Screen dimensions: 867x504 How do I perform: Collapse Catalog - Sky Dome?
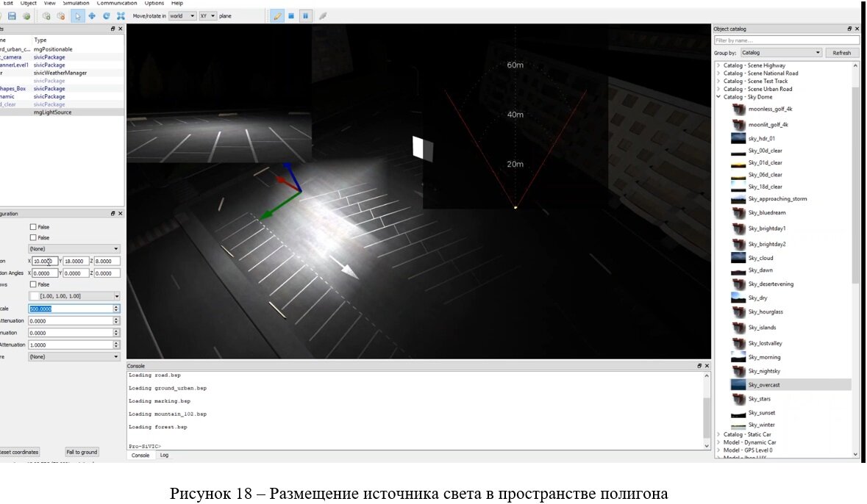point(718,97)
